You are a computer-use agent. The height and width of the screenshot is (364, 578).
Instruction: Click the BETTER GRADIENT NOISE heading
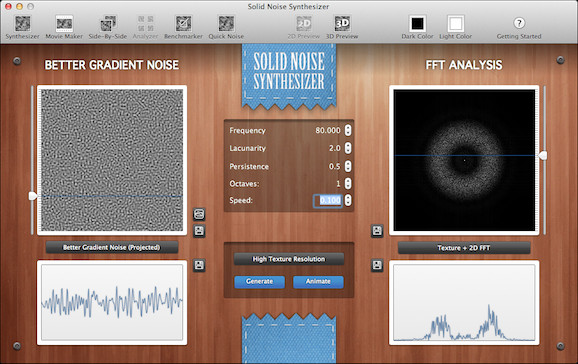(112, 65)
